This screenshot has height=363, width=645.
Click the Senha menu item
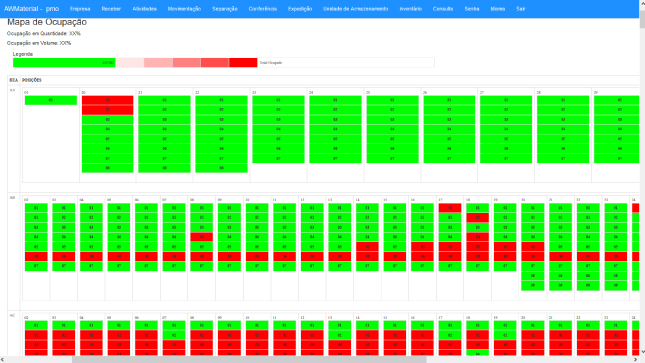tap(472, 9)
